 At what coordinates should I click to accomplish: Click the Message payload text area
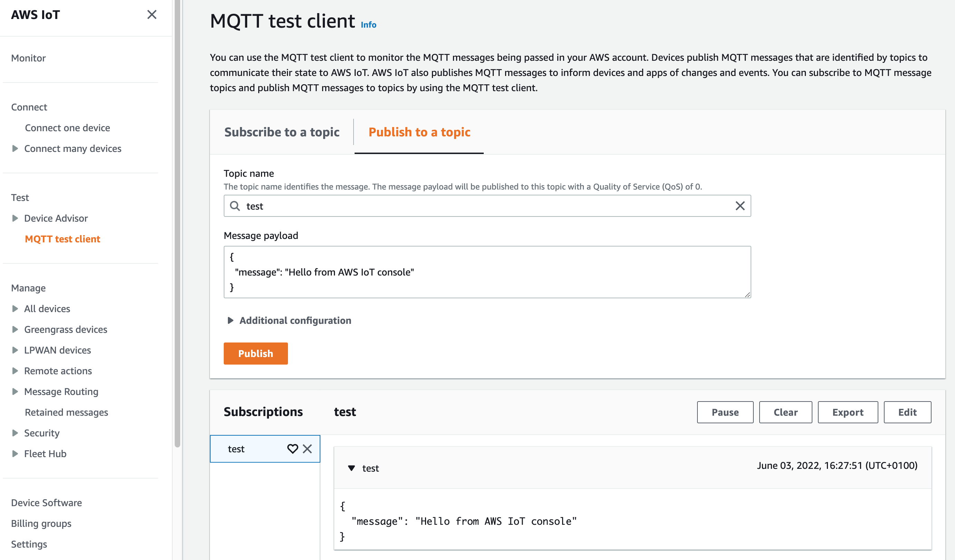click(487, 272)
